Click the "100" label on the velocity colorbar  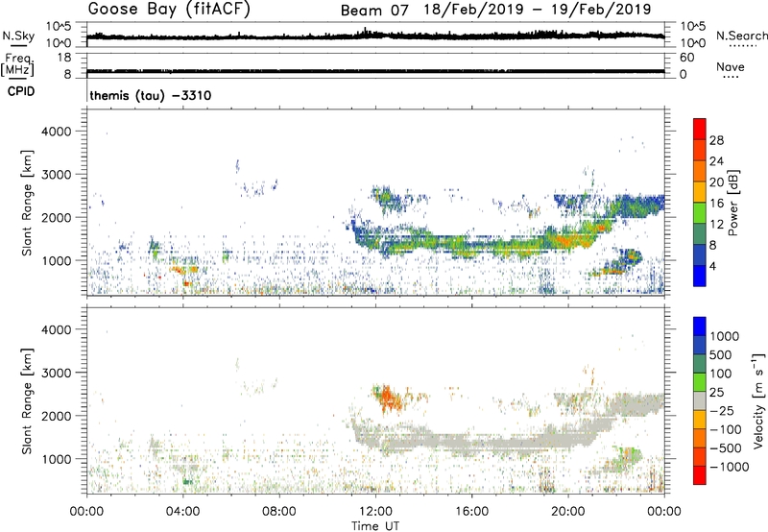[721, 374]
